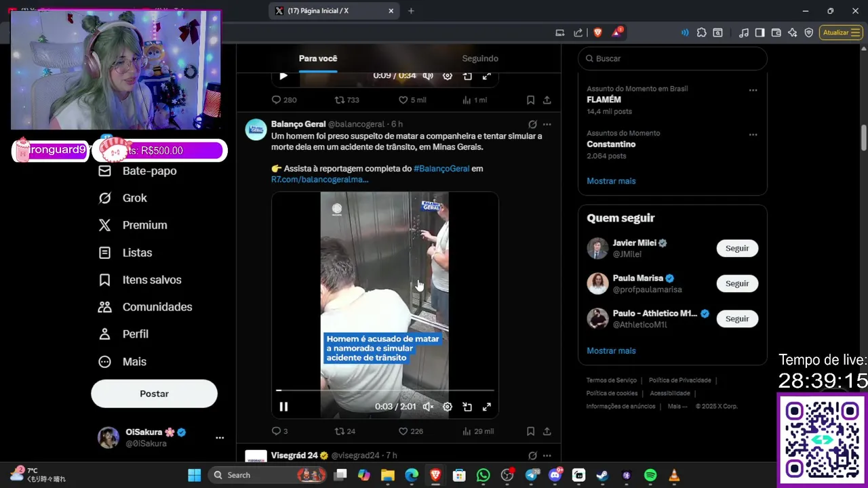Bookmark the Balanço Geral post

pyautogui.click(x=530, y=431)
